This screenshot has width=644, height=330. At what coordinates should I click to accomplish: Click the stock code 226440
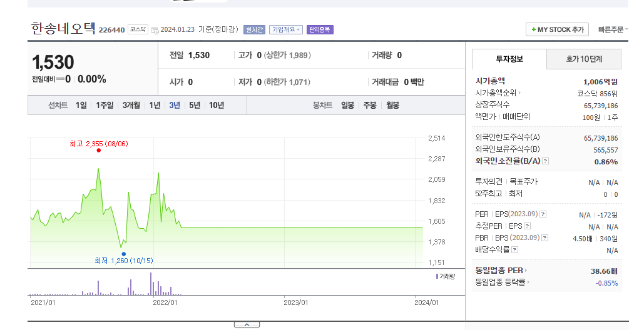coord(111,30)
